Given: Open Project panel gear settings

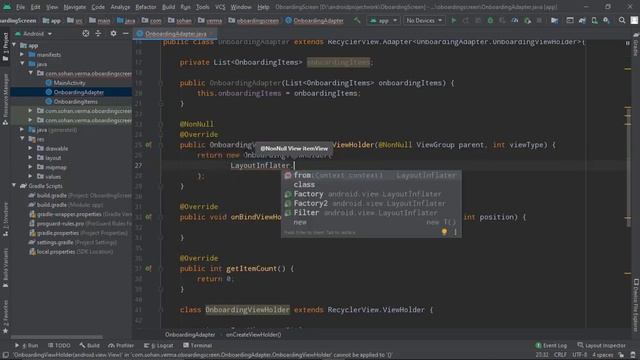Looking at the screenshot, I should coord(113,33).
